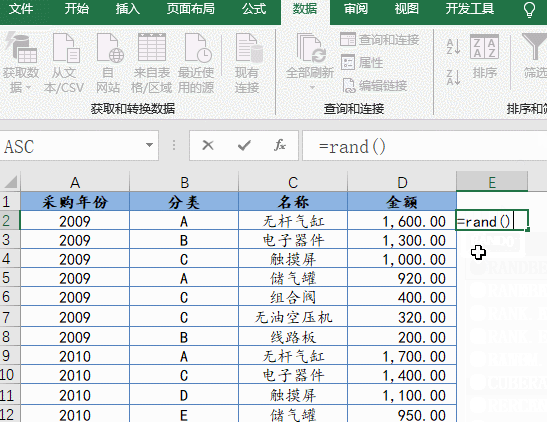Image resolution: width=547 pixels, height=422 pixels.
Task: Click the 金额 header cell
Action: click(402, 202)
